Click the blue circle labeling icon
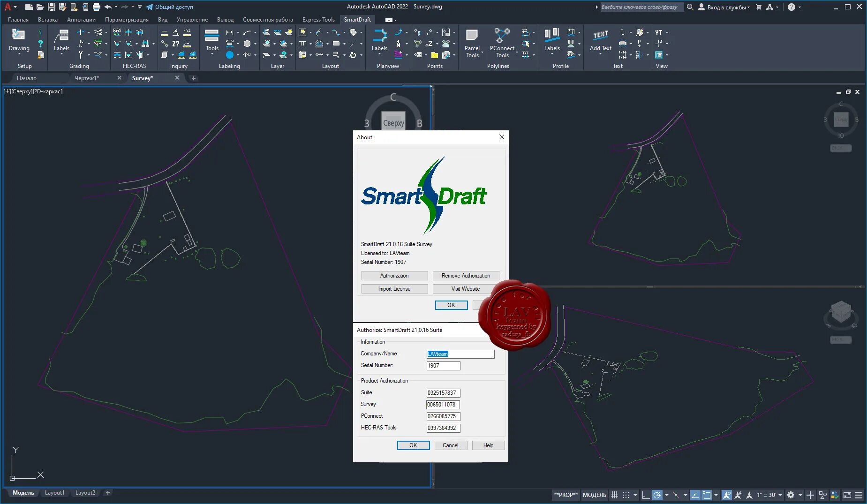Viewport: 867px width, 504px height. pos(230,55)
